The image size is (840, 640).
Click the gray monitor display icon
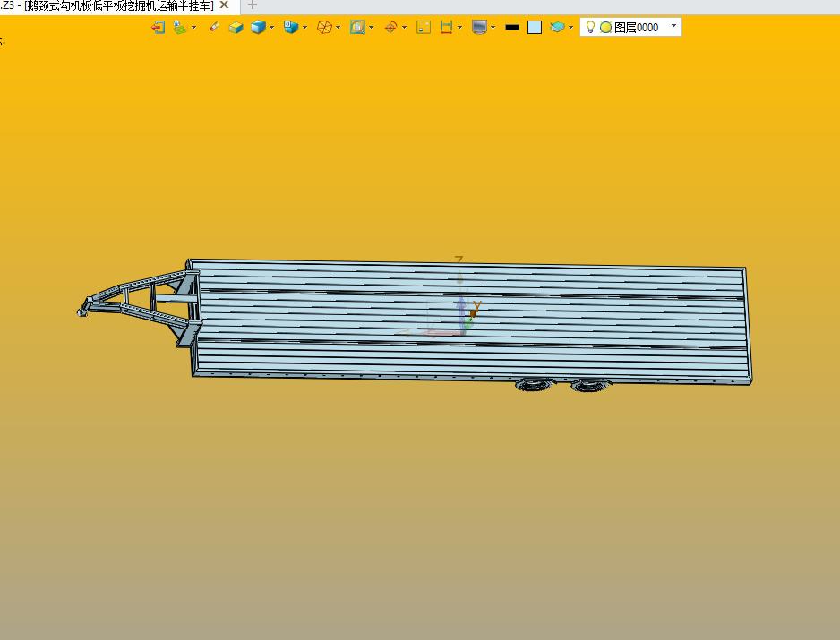[x=479, y=27]
